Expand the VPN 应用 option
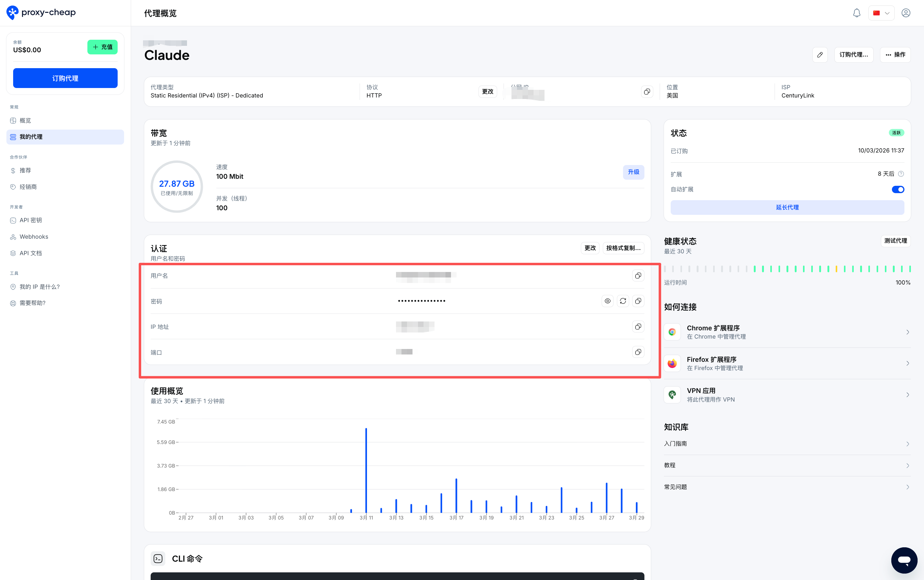The height and width of the screenshot is (580, 924). 787,395
